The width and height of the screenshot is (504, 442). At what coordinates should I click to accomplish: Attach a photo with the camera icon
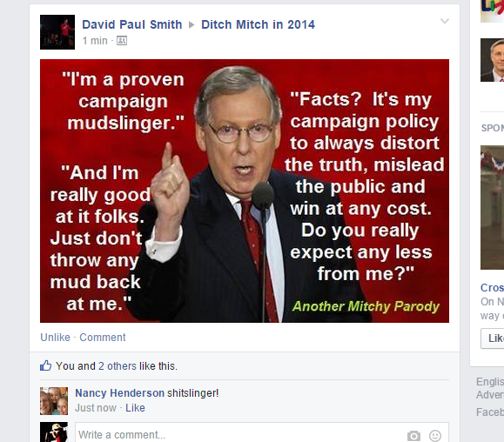pyautogui.click(x=413, y=436)
